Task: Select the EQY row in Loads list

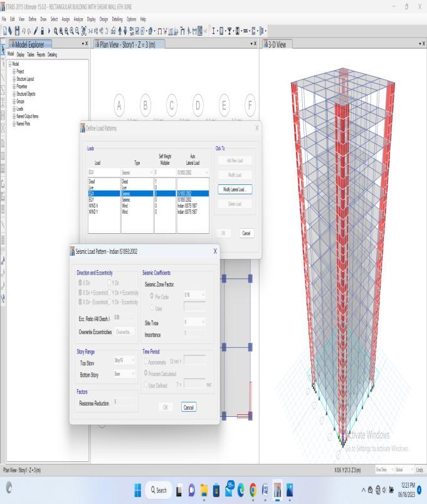Action: (x=149, y=199)
